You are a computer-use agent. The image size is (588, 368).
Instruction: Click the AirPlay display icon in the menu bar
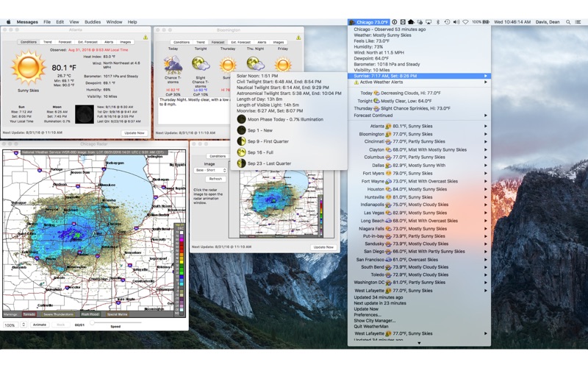pyautogui.click(x=429, y=22)
